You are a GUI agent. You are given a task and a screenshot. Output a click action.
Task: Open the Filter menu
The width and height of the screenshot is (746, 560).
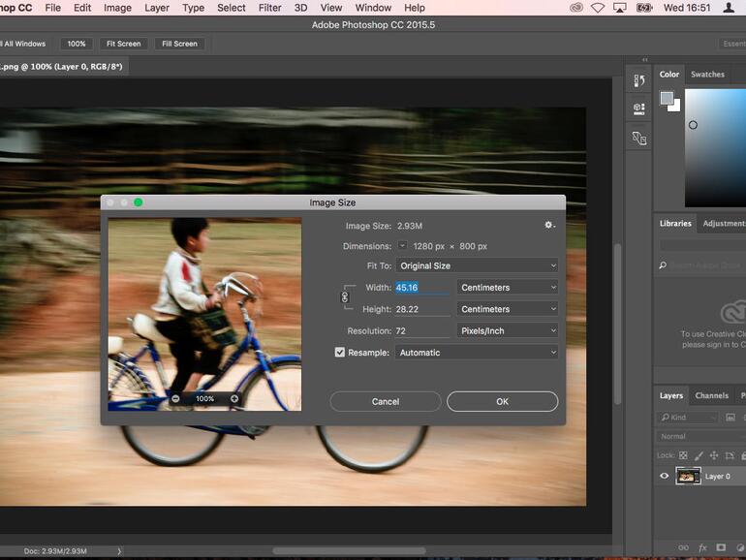coord(269,8)
